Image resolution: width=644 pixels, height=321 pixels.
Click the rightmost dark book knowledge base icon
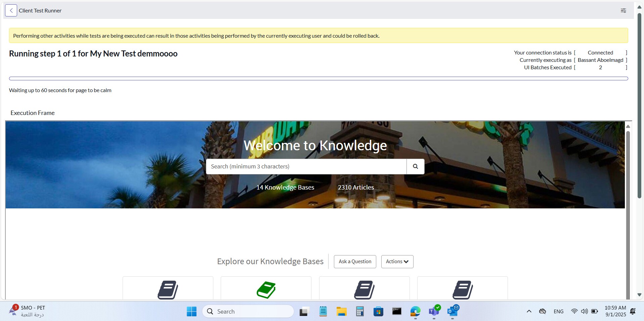point(463,290)
